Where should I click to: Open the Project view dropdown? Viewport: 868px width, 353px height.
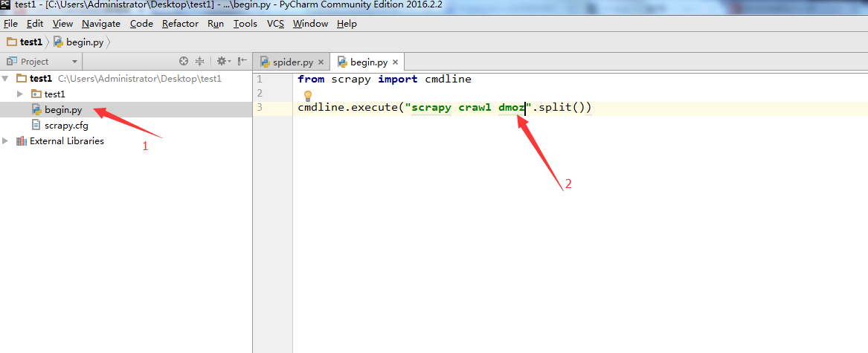point(74,62)
